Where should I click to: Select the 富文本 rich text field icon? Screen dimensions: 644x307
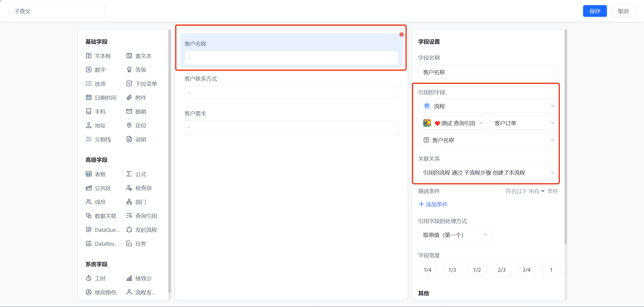(129, 56)
